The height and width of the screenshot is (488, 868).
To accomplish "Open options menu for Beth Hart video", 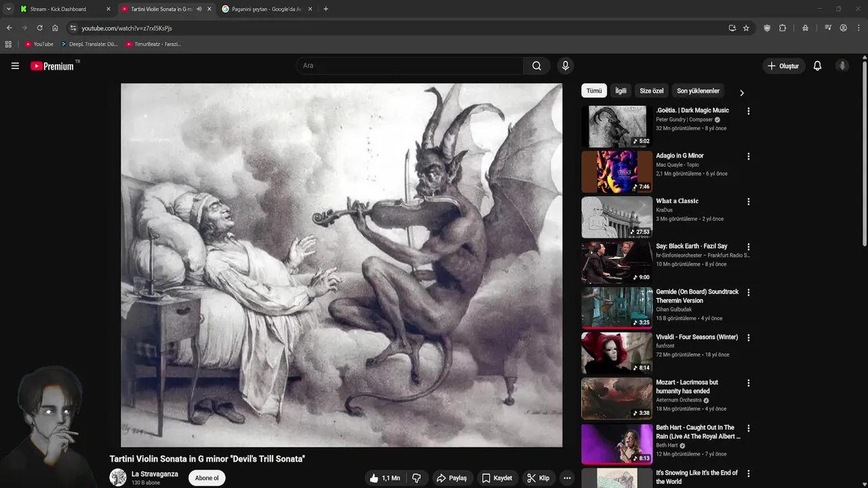I will pyautogui.click(x=749, y=428).
